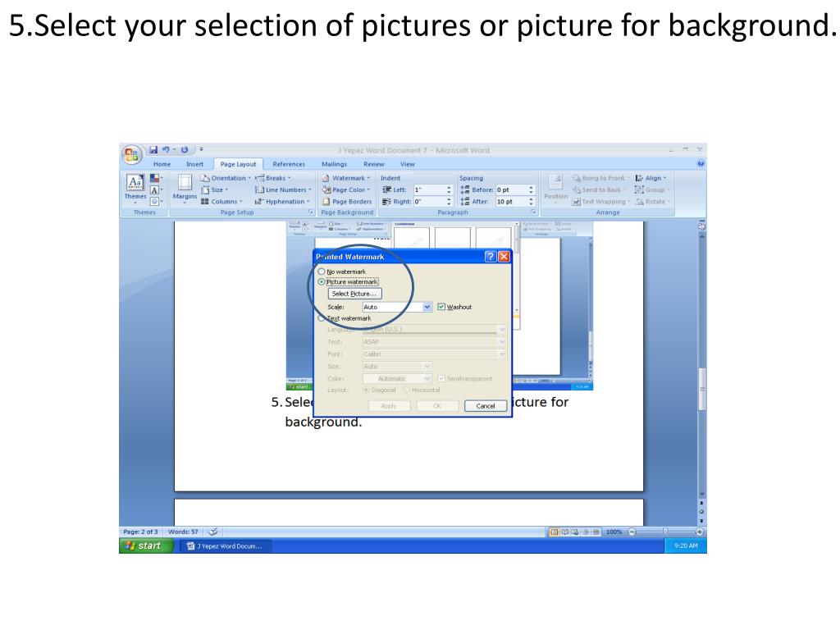Open the Page Setup dialog launcher

(x=311, y=212)
